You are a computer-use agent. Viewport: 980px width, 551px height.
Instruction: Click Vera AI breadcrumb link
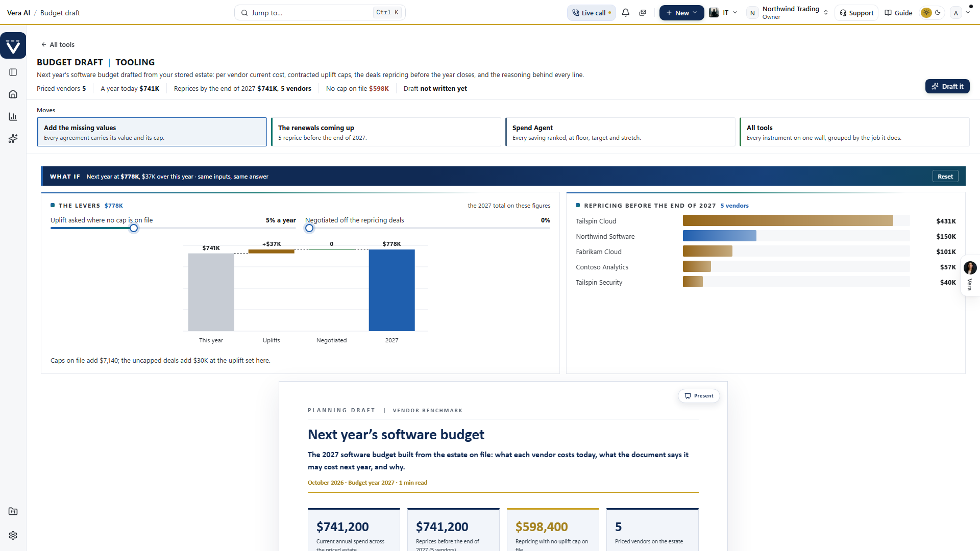[18, 13]
